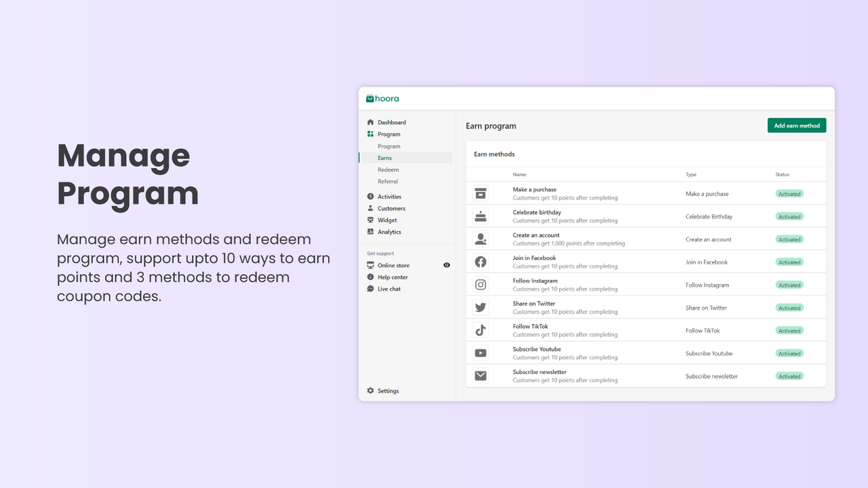The image size is (868, 488).
Task: Select the Twitter bird icon
Action: (481, 307)
